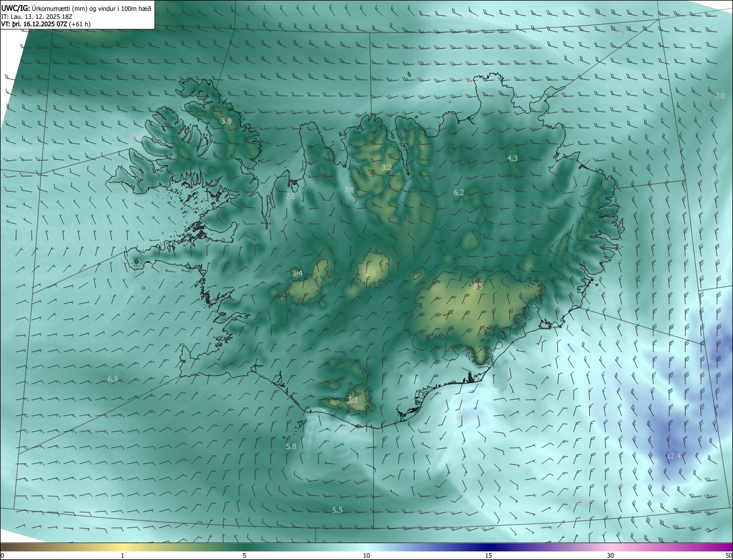Click the 6.5 value over the sea
The image size is (733, 560).
pos(113,380)
